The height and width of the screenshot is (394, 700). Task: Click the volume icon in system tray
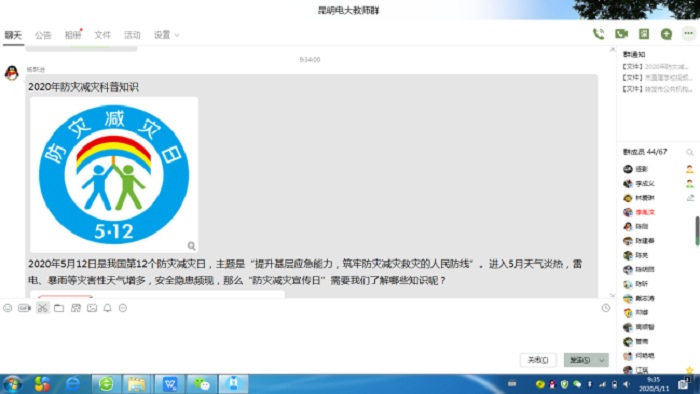(626, 384)
